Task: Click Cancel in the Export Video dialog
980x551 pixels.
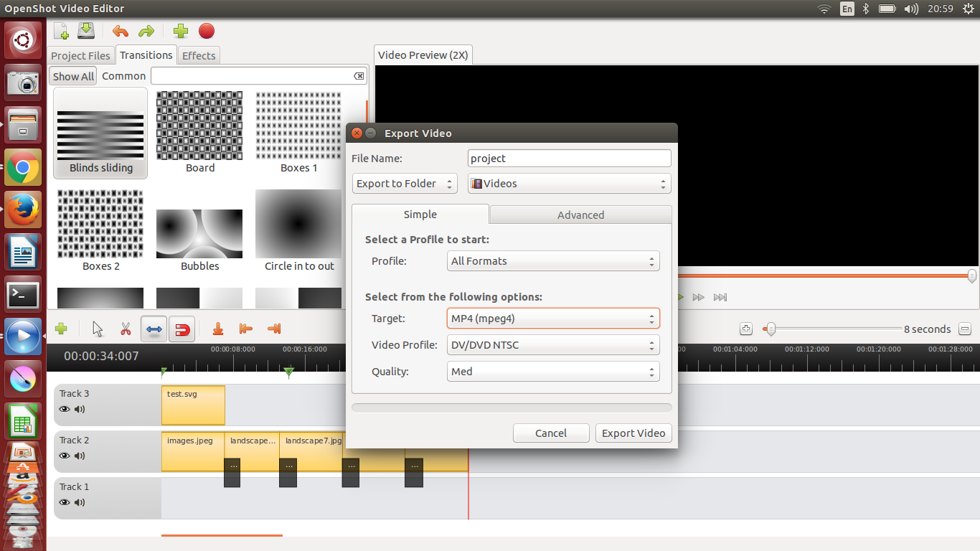Action: point(551,433)
